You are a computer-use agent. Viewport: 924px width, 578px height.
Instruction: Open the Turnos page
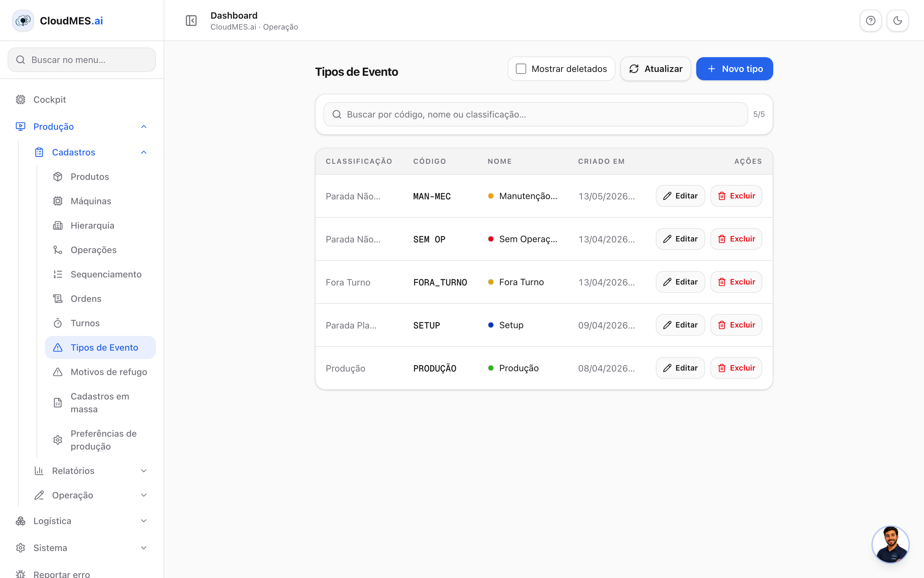(100, 323)
